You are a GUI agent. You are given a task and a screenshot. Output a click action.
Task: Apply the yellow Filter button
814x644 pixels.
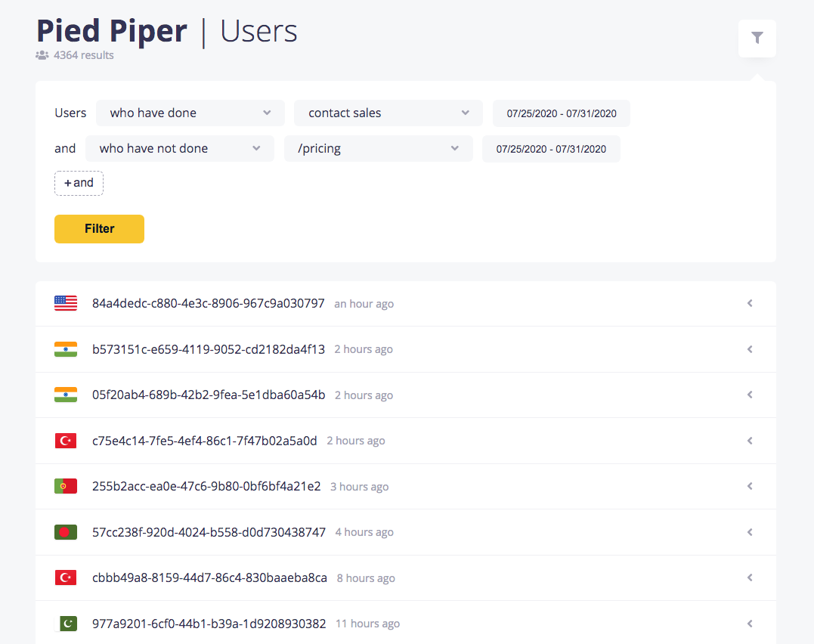tap(99, 228)
